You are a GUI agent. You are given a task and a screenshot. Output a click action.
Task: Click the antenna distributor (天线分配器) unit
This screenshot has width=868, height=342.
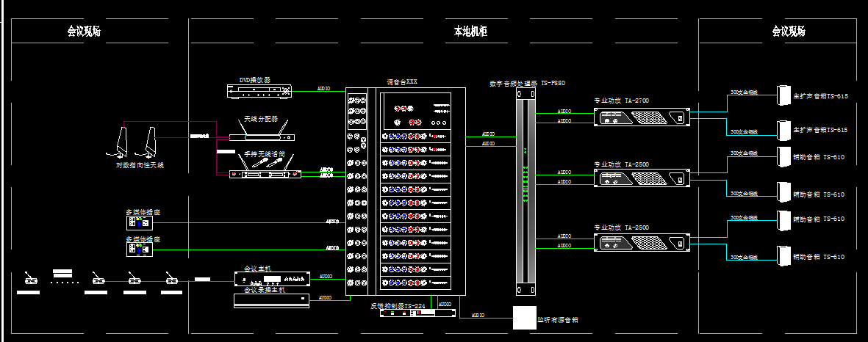pyautogui.click(x=262, y=137)
